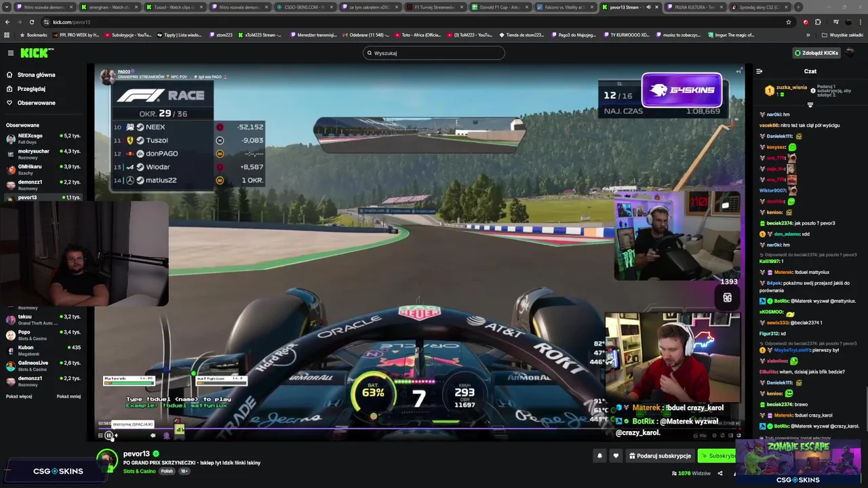Focus the Wyszukaj search field
Image resolution: width=868 pixels, height=488 pixels.
(434, 53)
